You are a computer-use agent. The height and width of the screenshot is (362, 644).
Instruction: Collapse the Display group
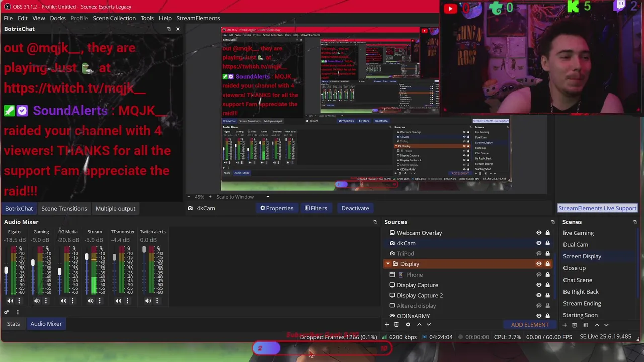[388, 264]
